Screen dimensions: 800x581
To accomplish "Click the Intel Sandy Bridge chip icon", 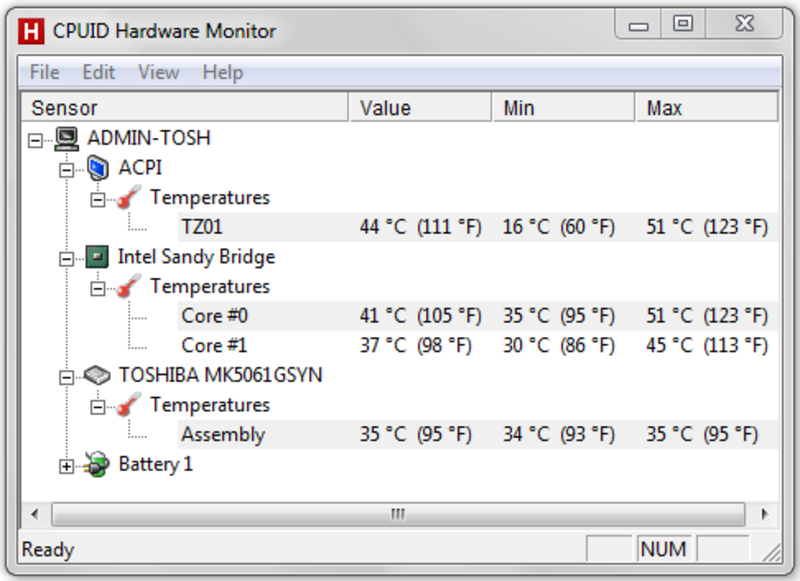I will tap(97, 257).
